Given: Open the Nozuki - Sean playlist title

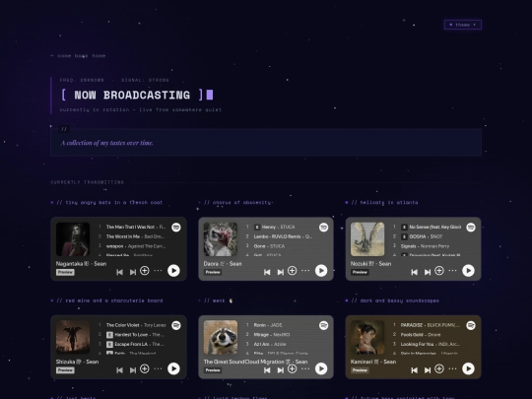Looking at the screenshot, I should pos(370,264).
